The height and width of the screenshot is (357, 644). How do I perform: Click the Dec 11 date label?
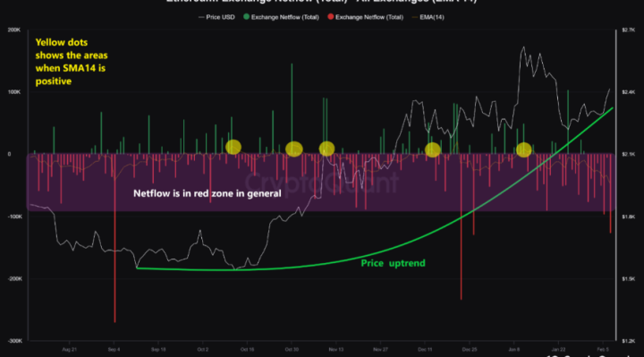(x=425, y=350)
